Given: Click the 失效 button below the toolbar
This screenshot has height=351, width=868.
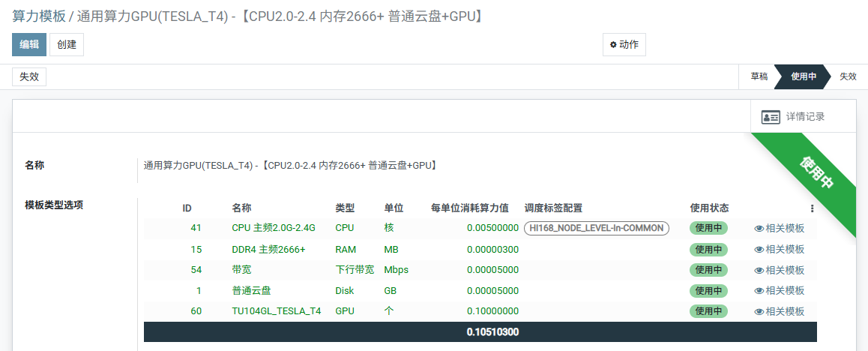Looking at the screenshot, I should pyautogui.click(x=29, y=77).
